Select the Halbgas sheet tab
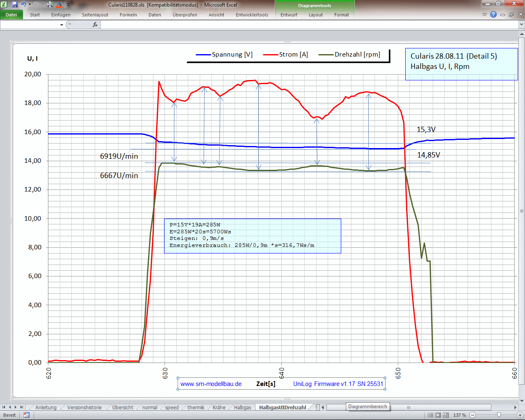Viewport: 525px width, 420px height. pyautogui.click(x=242, y=407)
